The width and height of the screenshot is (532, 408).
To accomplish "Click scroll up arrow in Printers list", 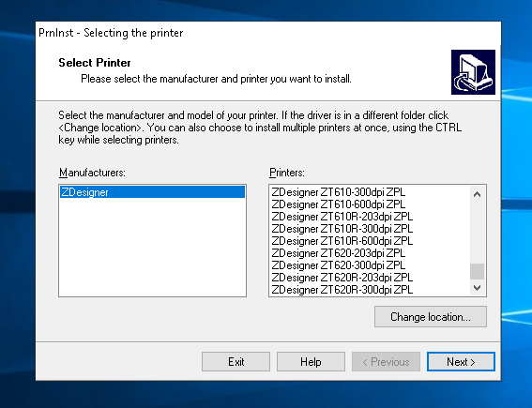I will click(x=477, y=194).
